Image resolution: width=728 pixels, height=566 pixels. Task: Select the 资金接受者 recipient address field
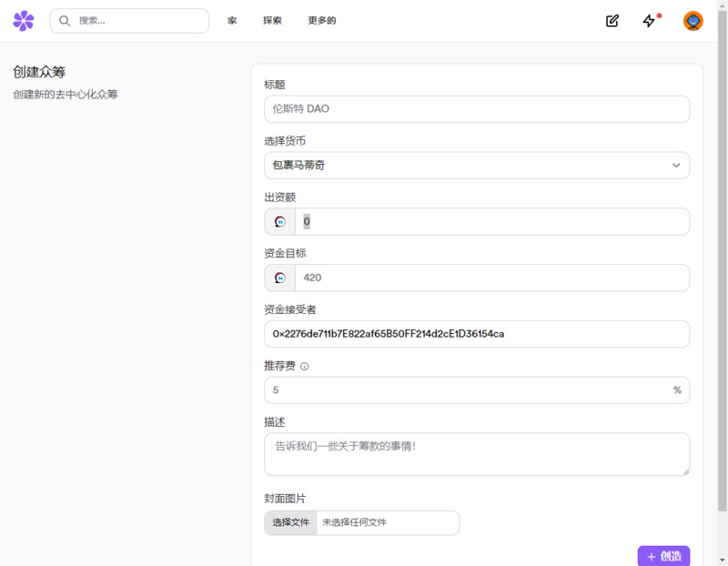[x=476, y=334]
